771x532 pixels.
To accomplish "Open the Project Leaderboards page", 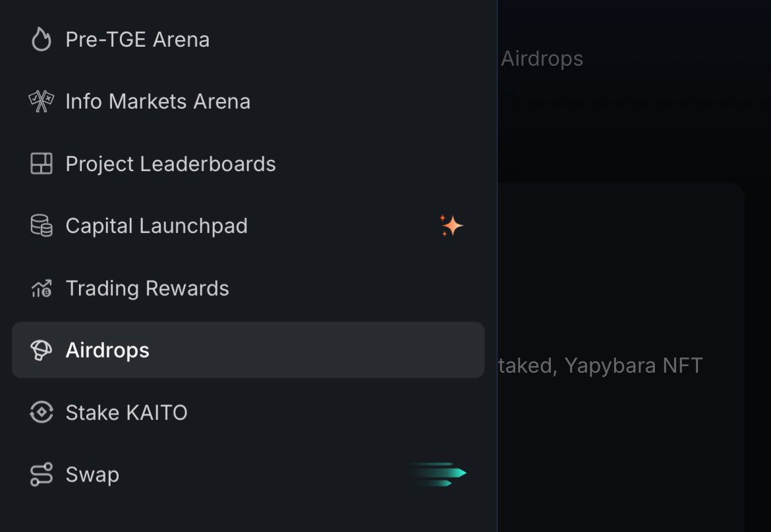I will point(170,164).
